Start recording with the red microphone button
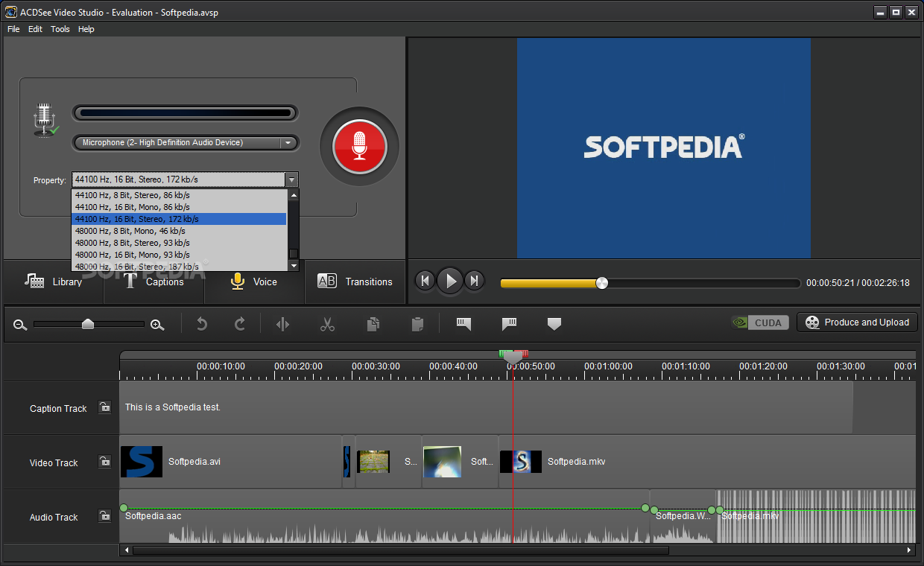 [x=359, y=146]
